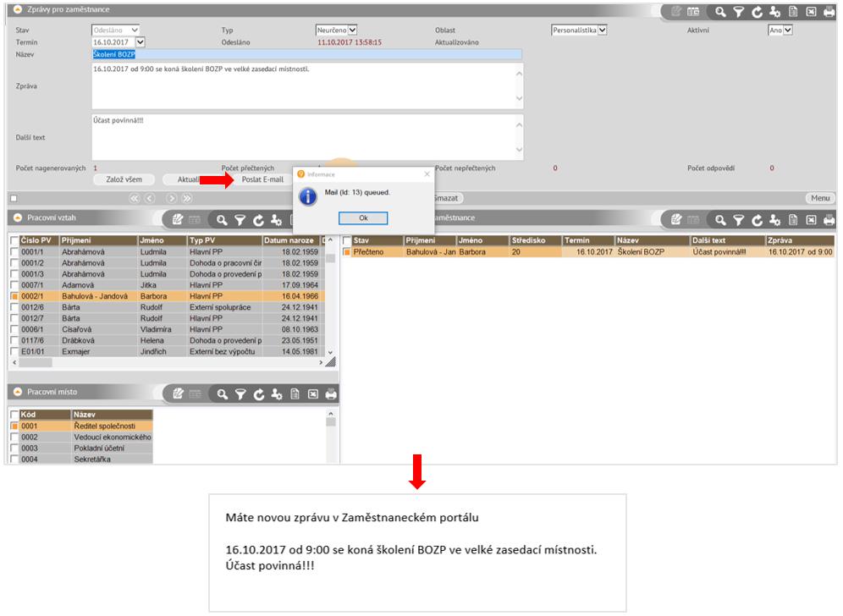
Task: Click search icon in right employees panel toolbar
Action: (x=720, y=220)
